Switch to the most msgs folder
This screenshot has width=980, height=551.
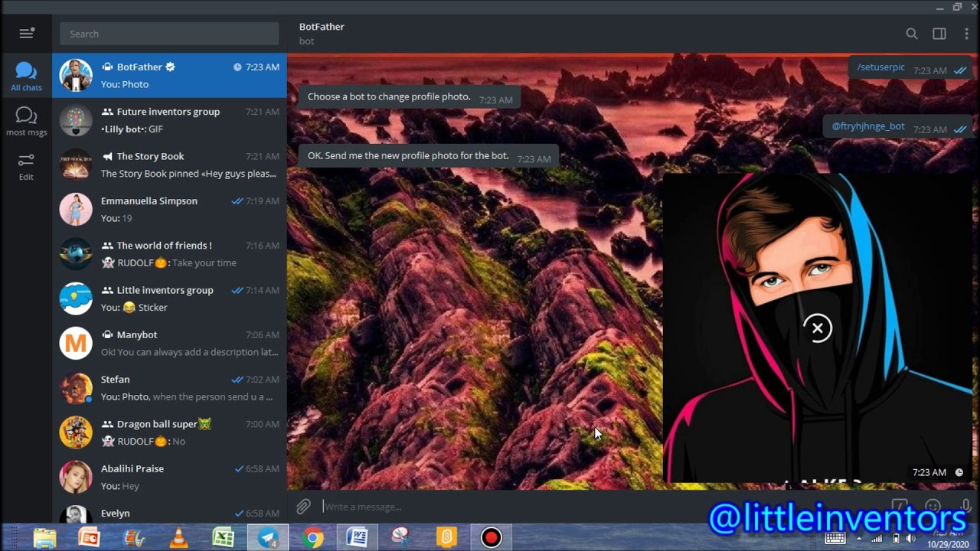coord(26,121)
